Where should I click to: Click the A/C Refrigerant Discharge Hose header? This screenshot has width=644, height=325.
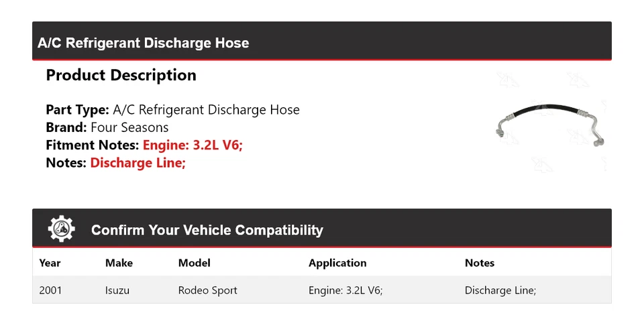tap(143, 43)
